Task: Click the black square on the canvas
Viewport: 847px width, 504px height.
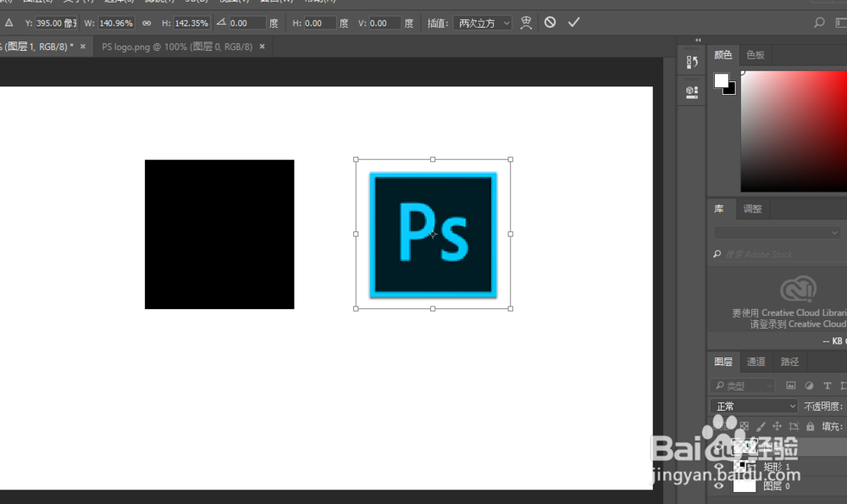Action: 219,234
